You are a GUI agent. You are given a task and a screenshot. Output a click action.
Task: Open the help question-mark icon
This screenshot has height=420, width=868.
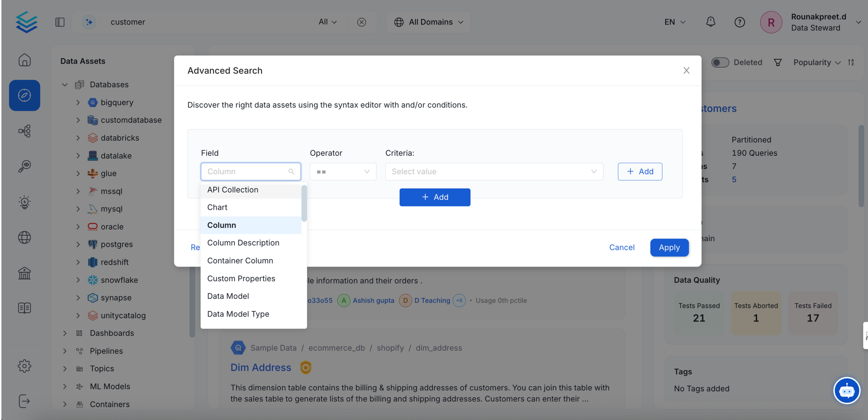coord(740,22)
